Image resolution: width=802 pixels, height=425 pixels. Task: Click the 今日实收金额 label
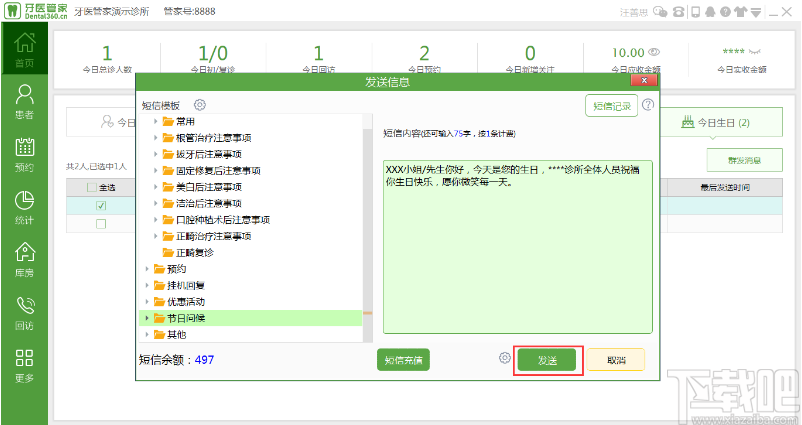point(742,70)
